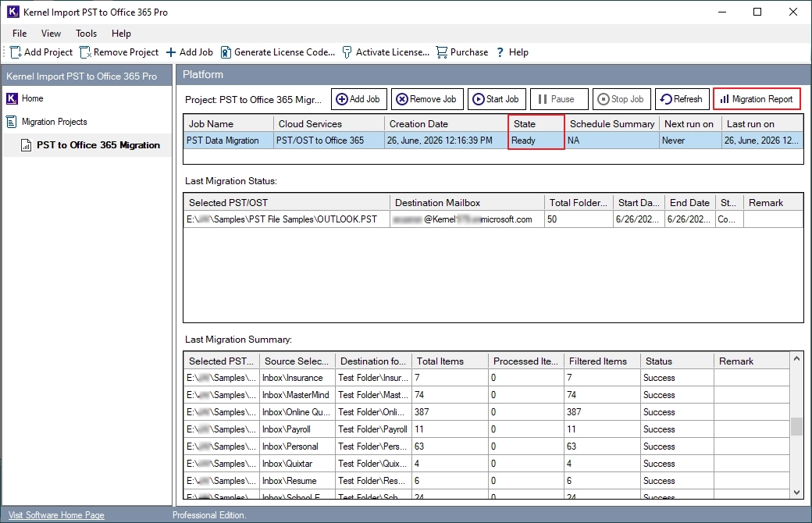Click the summary vertical scrollbar thumb
The width and height of the screenshot is (812, 523).
click(x=796, y=427)
